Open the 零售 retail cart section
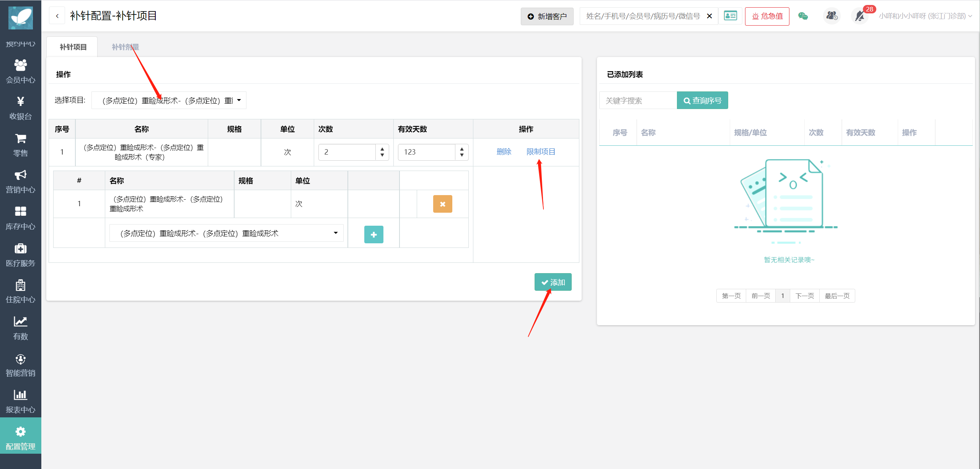The image size is (980, 469). pos(21,145)
